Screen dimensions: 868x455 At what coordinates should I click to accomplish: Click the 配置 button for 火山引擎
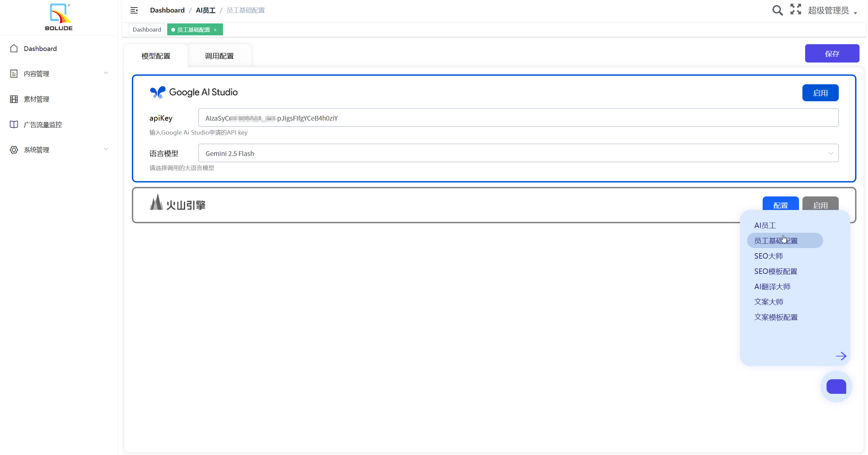click(x=780, y=204)
